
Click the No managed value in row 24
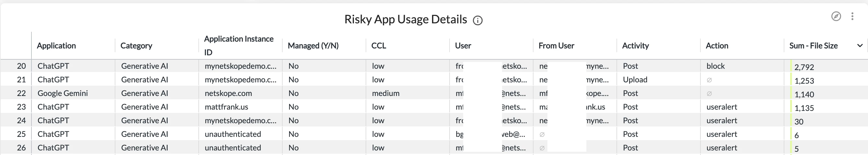pos(293,120)
